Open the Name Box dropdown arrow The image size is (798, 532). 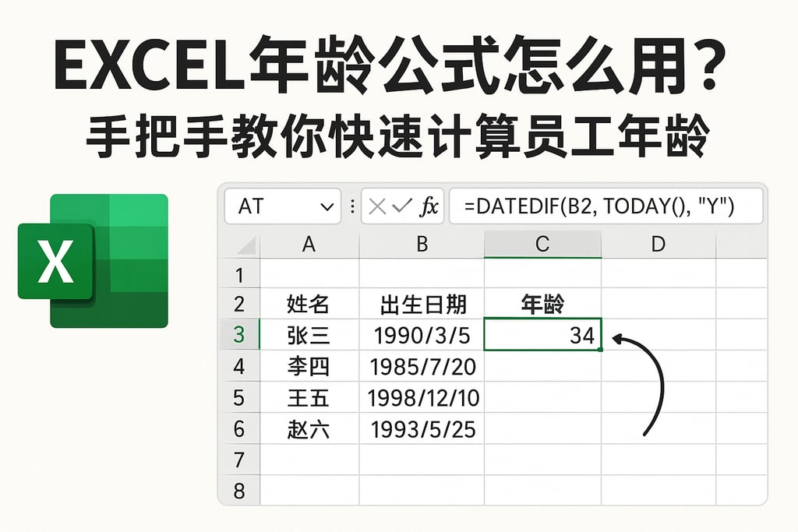click(327, 206)
